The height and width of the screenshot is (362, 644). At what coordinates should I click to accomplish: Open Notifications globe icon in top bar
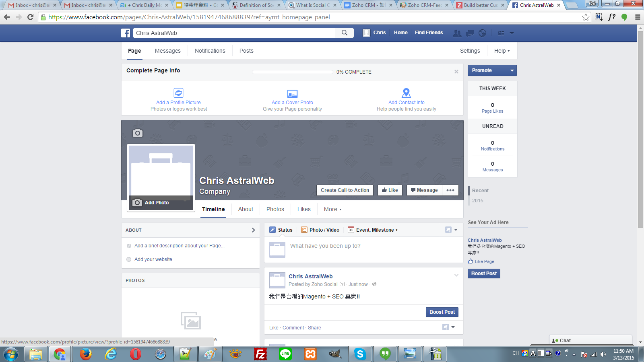[483, 33]
